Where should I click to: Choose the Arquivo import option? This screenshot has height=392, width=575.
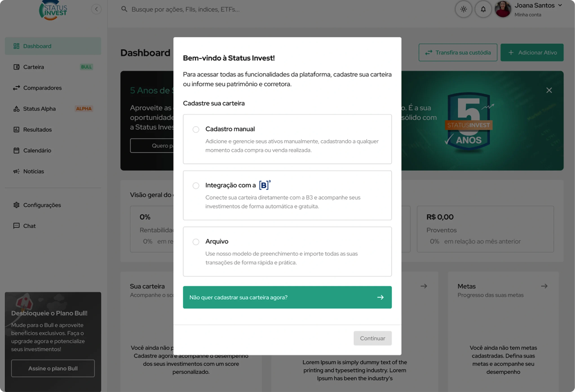pos(196,242)
